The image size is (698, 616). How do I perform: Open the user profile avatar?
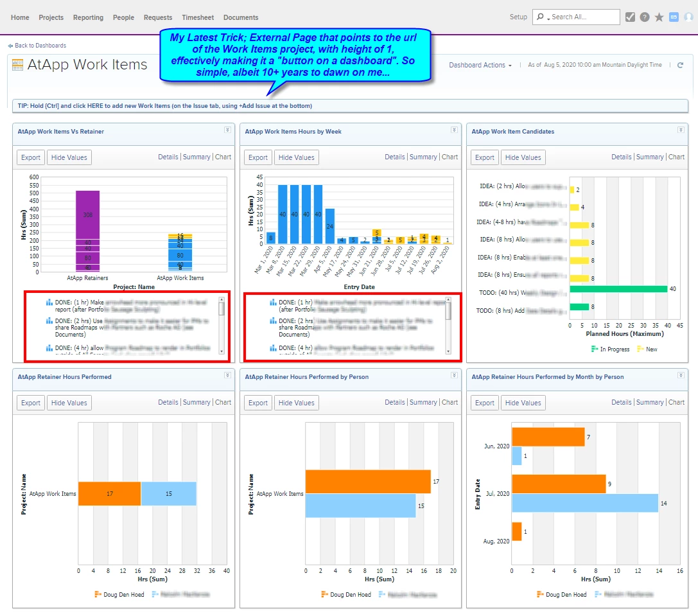[x=688, y=17]
